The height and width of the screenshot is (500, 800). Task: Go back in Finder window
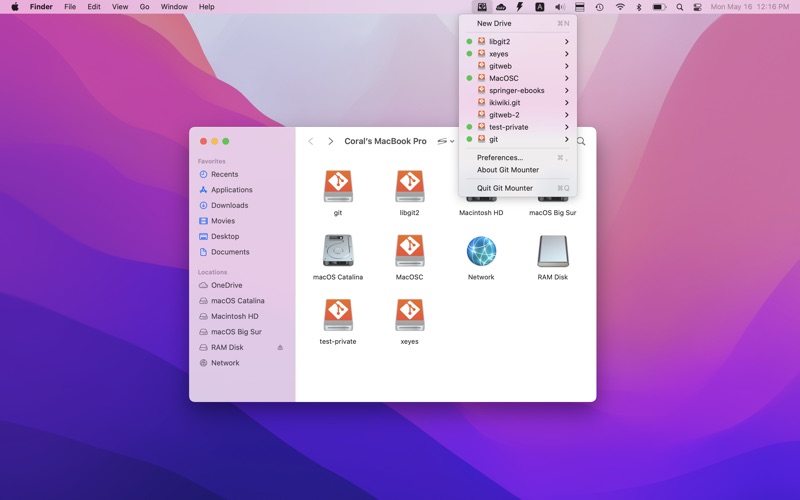click(x=311, y=141)
